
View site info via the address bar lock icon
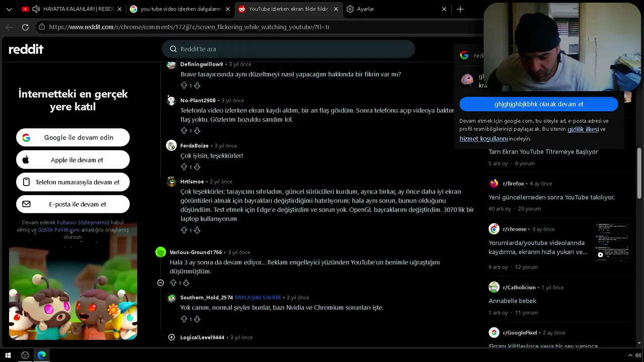pyautogui.click(x=42, y=27)
